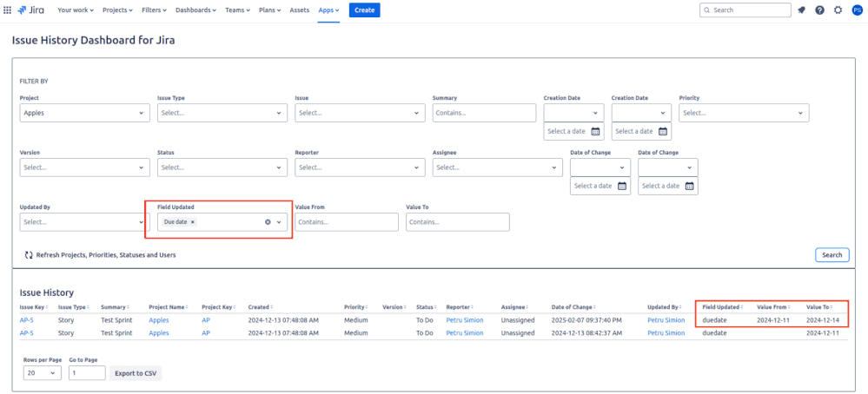Screen dimensions: 868x394
Task: Open AP-5 issue in the first row
Action: pyautogui.click(x=27, y=319)
